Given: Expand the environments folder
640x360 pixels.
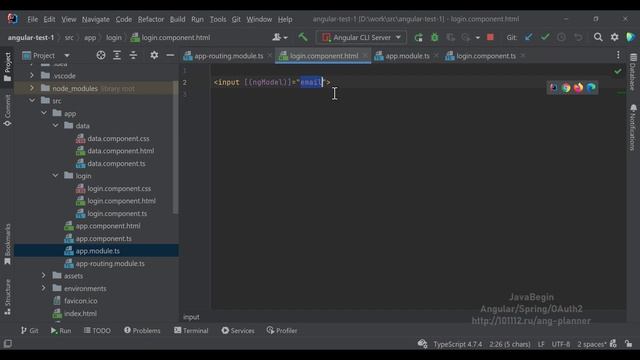Looking at the screenshot, I should [x=44, y=288].
